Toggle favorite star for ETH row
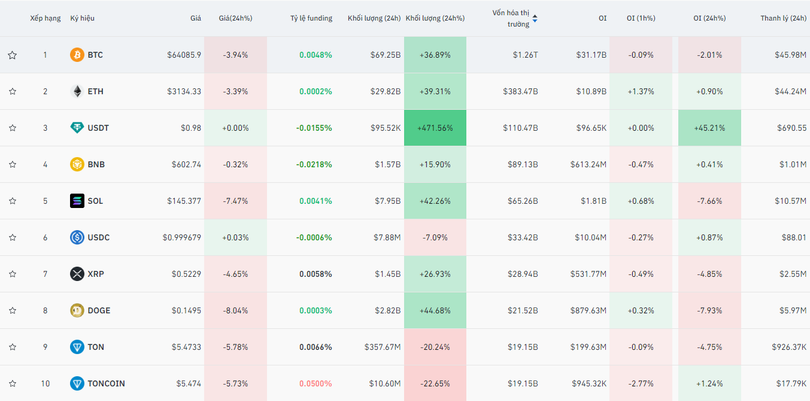This screenshot has width=810, height=401. coord(13,91)
